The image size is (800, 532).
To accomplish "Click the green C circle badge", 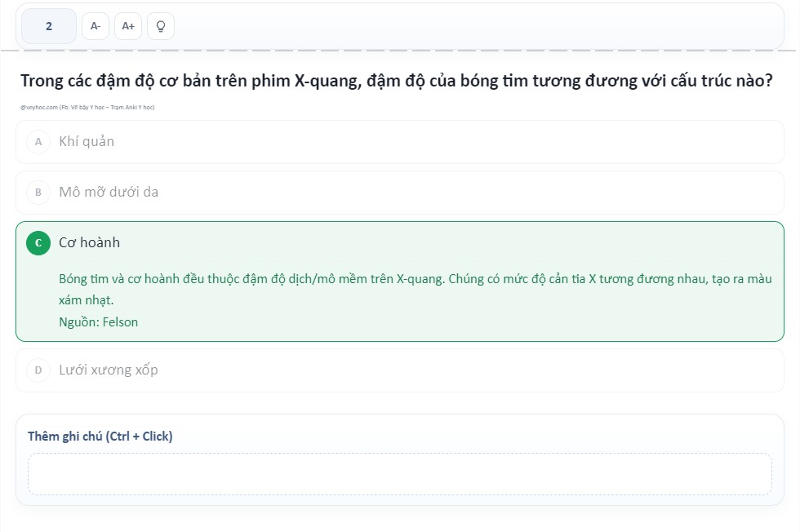I will tap(38, 243).
